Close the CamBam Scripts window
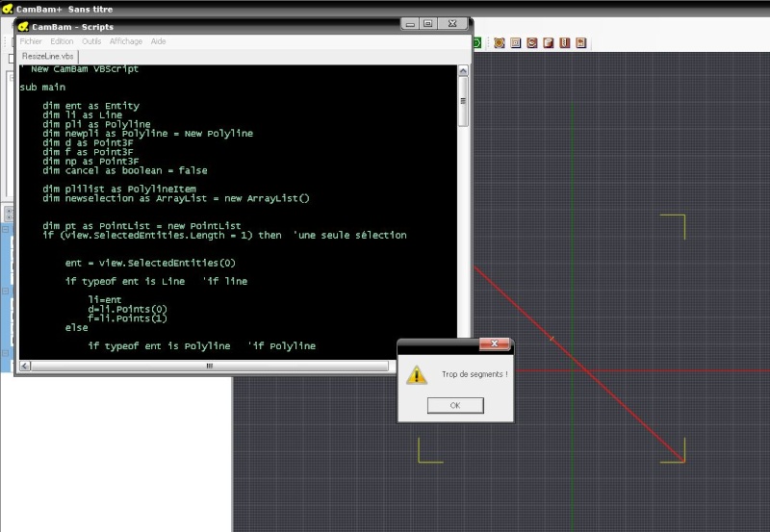770x532 pixels. (x=452, y=23)
